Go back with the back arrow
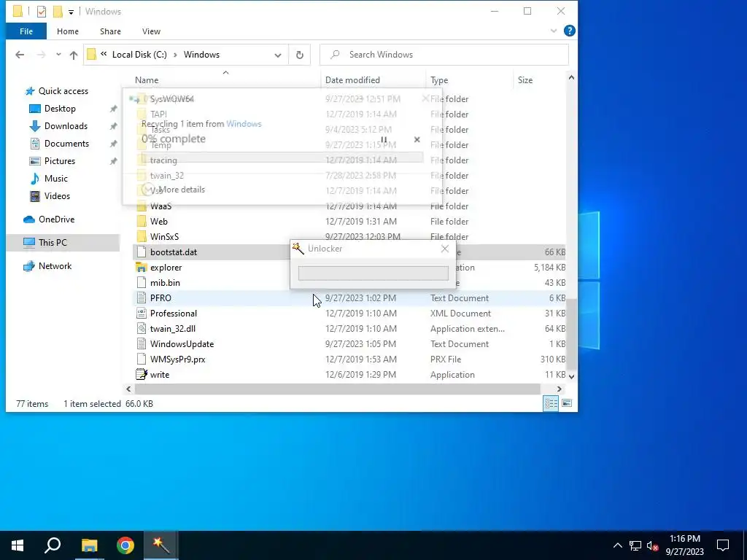Viewport: 747px width, 560px height. [20, 55]
